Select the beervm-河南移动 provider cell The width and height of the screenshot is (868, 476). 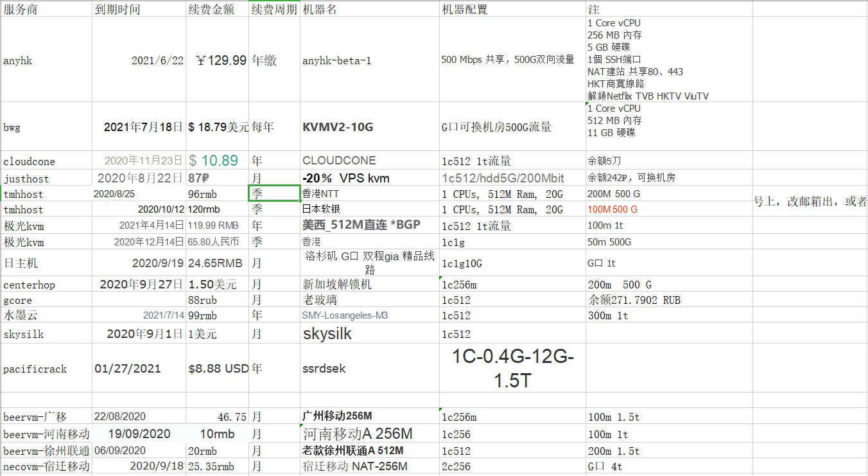(46, 434)
